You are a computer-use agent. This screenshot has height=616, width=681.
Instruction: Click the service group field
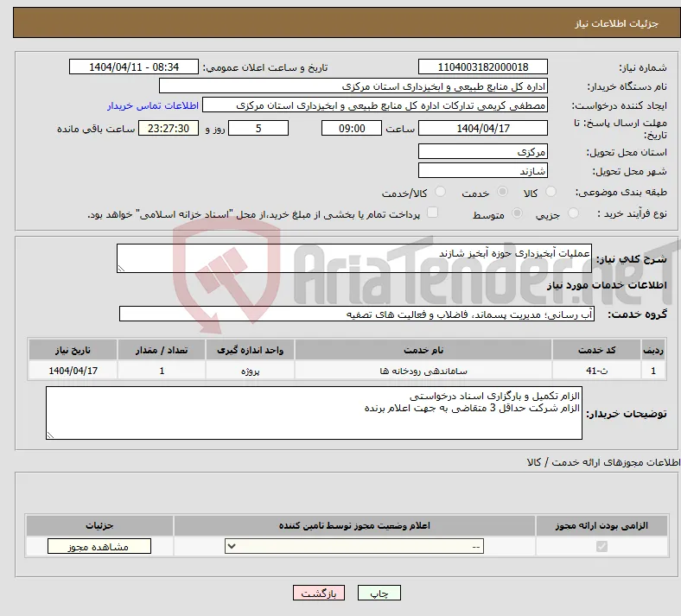pos(357,314)
